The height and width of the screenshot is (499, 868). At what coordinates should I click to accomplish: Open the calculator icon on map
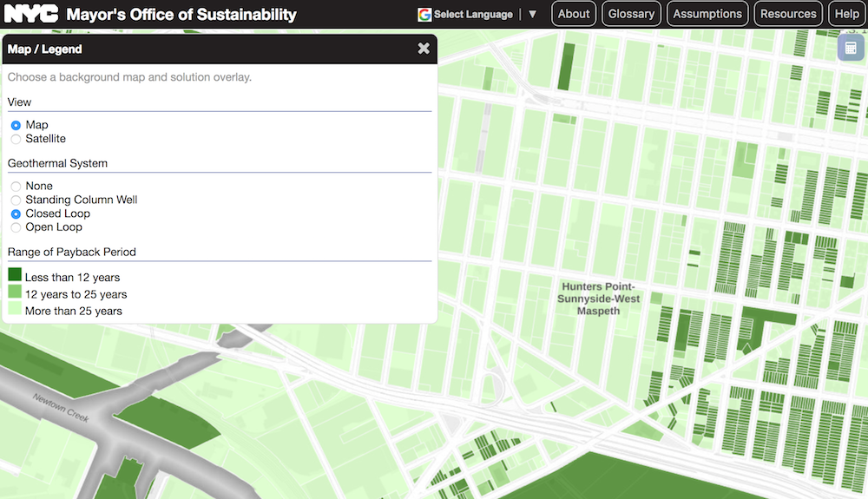pyautogui.click(x=851, y=48)
